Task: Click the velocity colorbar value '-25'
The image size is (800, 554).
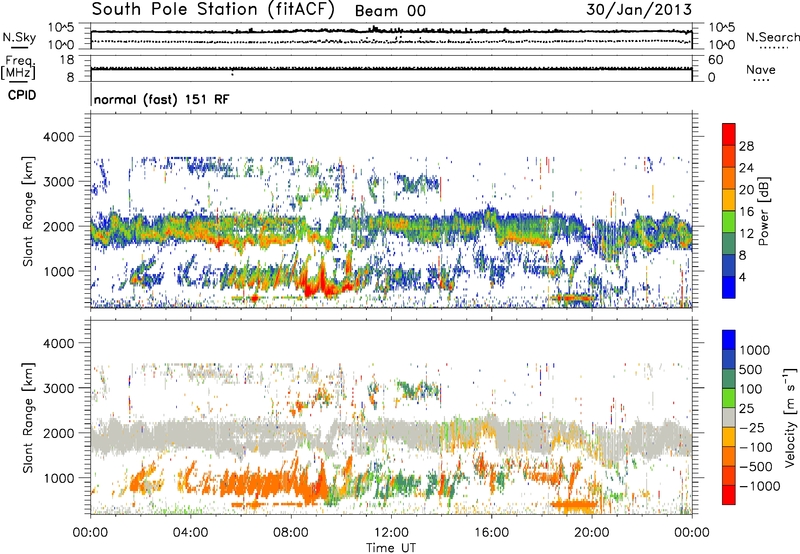Action: tap(752, 428)
